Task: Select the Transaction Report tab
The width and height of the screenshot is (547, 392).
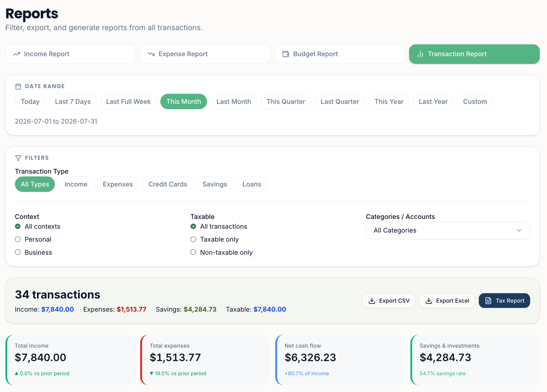Action: pos(474,54)
